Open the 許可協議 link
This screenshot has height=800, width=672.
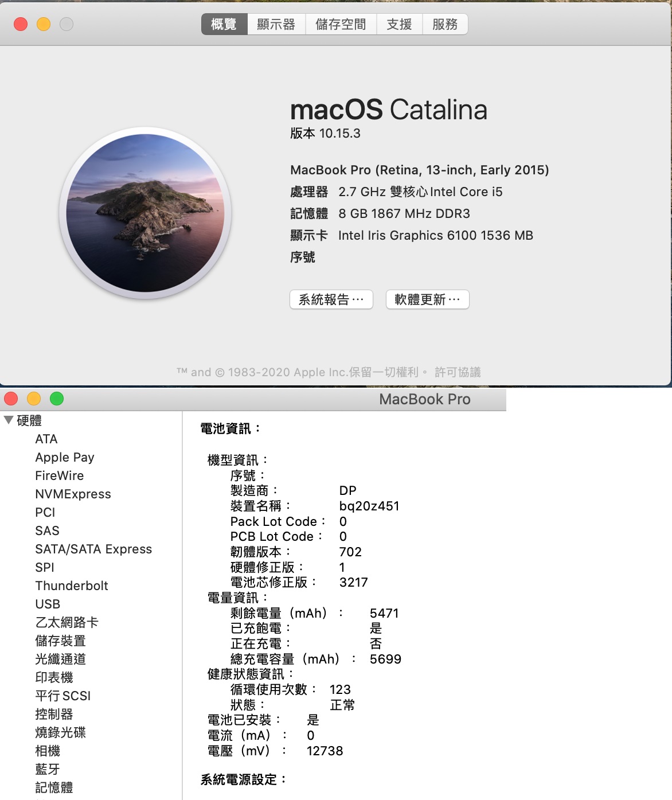pos(458,372)
